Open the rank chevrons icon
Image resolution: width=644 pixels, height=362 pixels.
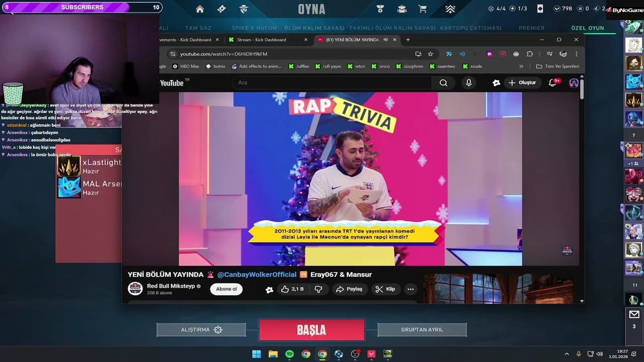click(x=450, y=9)
